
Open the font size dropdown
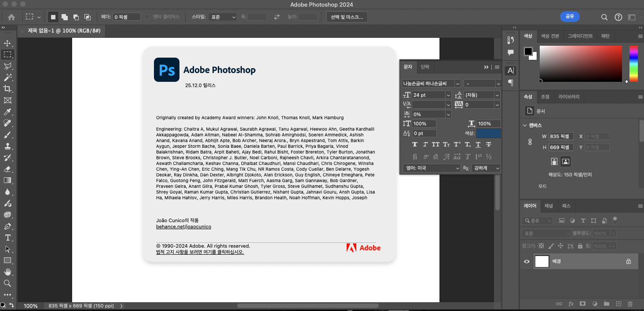[x=448, y=95]
